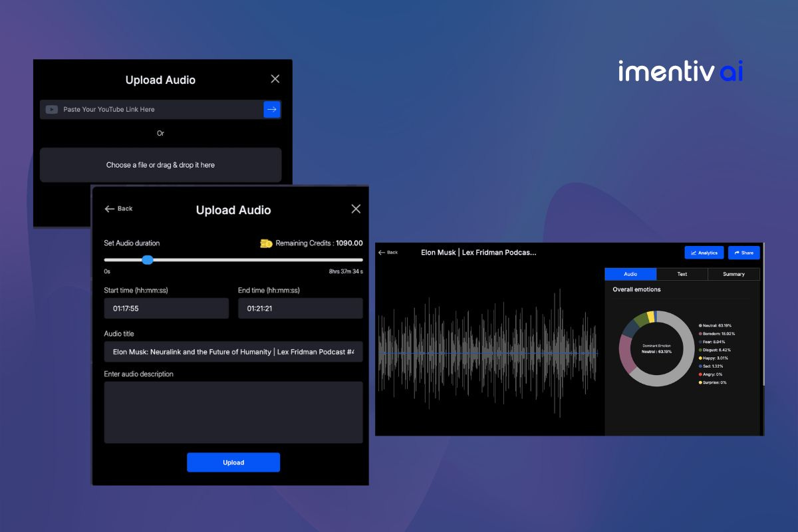Image resolution: width=798 pixels, height=532 pixels.
Task: Click the results panel vertical scrollbar
Action: coord(763,316)
